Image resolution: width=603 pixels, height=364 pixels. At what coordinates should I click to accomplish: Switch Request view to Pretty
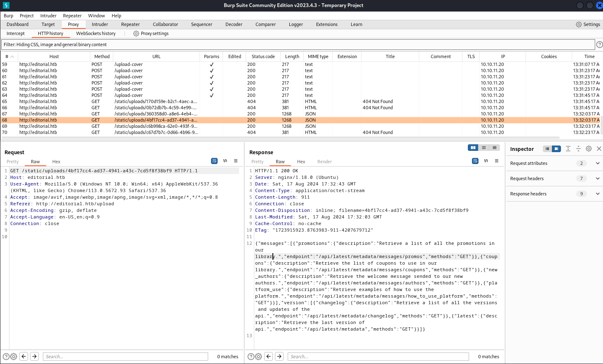12,162
